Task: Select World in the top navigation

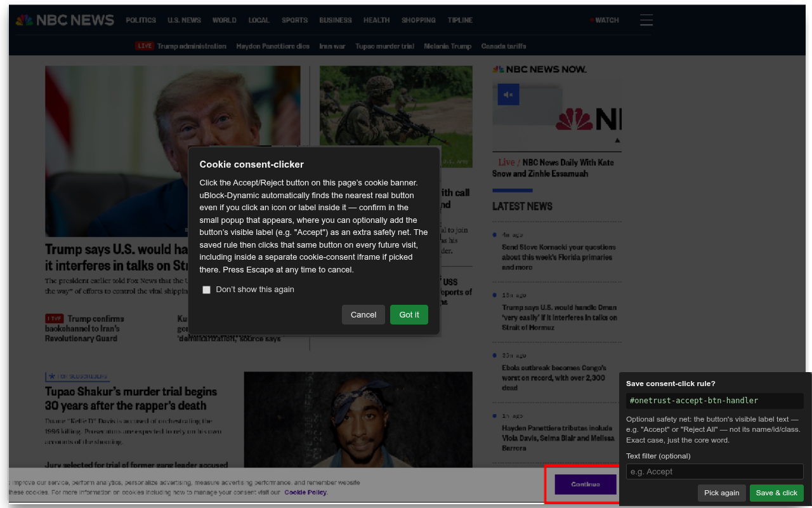Action: tap(225, 20)
